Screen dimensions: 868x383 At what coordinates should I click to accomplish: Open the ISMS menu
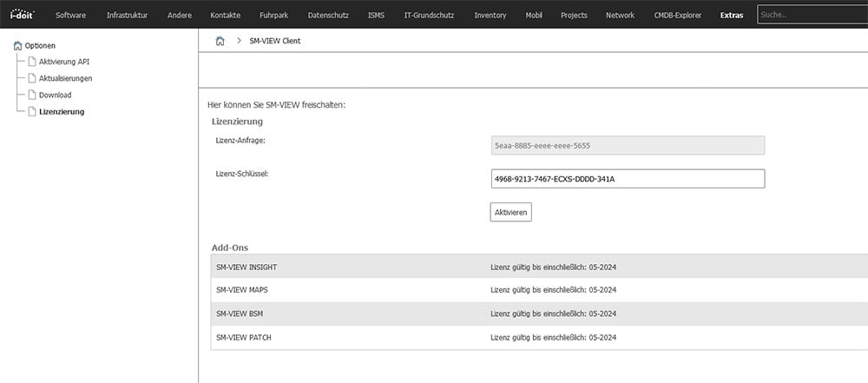coord(377,16)
